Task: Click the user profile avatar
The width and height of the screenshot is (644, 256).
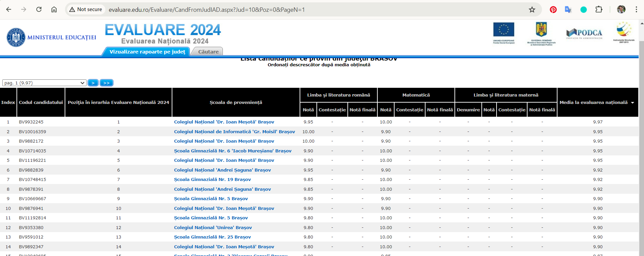Action: (621, 9)
